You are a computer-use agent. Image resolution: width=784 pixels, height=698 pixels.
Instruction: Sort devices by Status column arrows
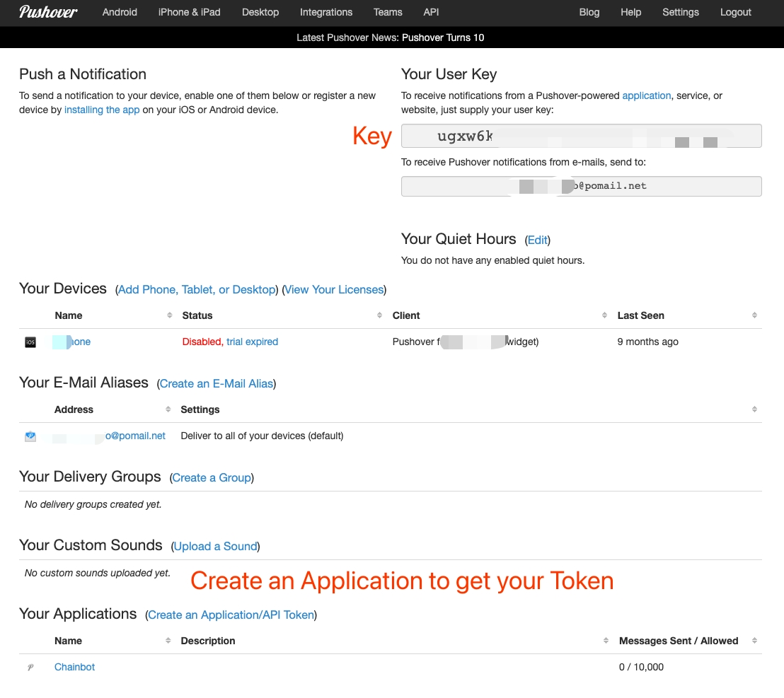click(380, 315)
